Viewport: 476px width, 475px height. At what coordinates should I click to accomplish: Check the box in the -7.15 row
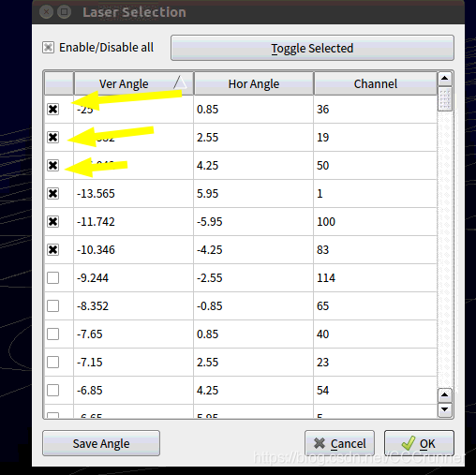(53, 363)
